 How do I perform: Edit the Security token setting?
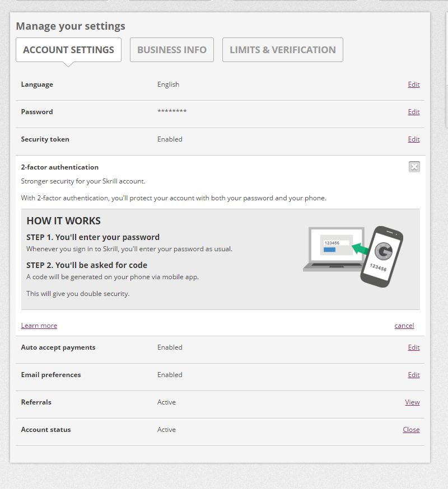414,139
